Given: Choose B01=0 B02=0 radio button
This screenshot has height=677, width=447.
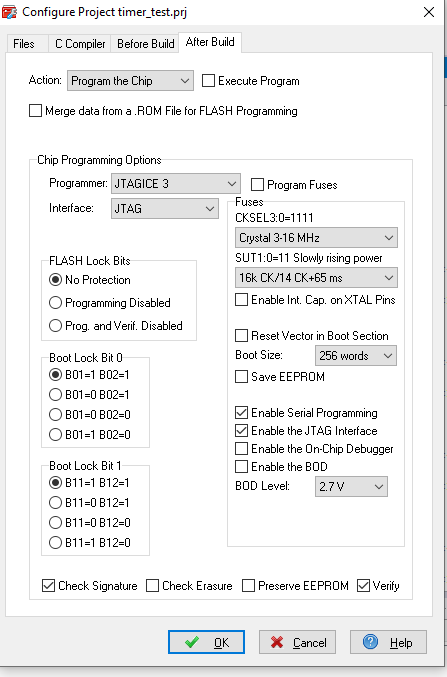Looking at the screenshot, I should (x=55, y=414).
